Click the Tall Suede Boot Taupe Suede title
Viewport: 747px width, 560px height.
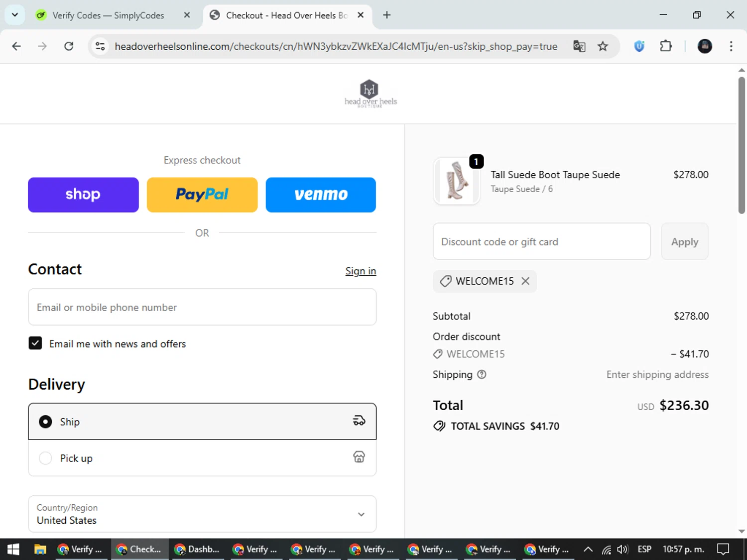click(555, 175)
